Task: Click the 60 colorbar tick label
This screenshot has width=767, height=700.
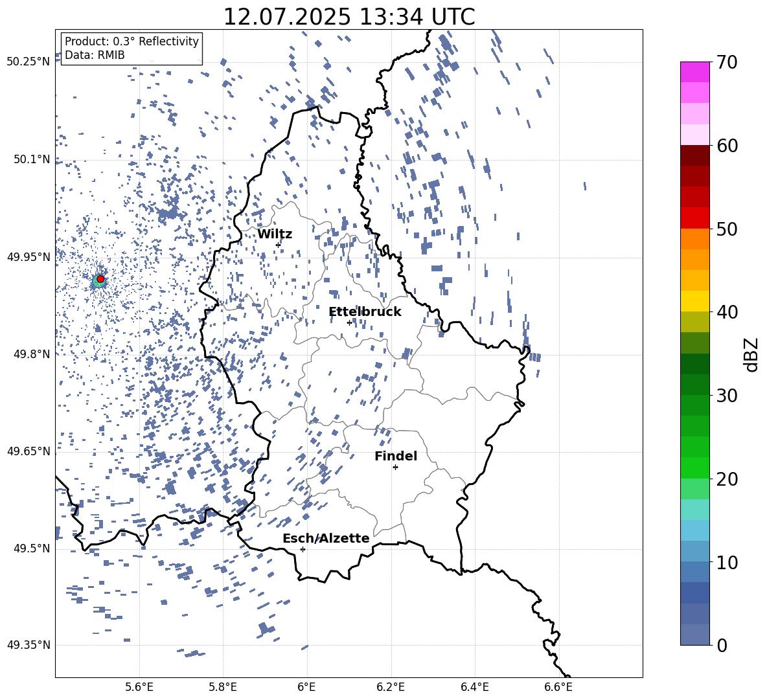Action: [727, 146]
